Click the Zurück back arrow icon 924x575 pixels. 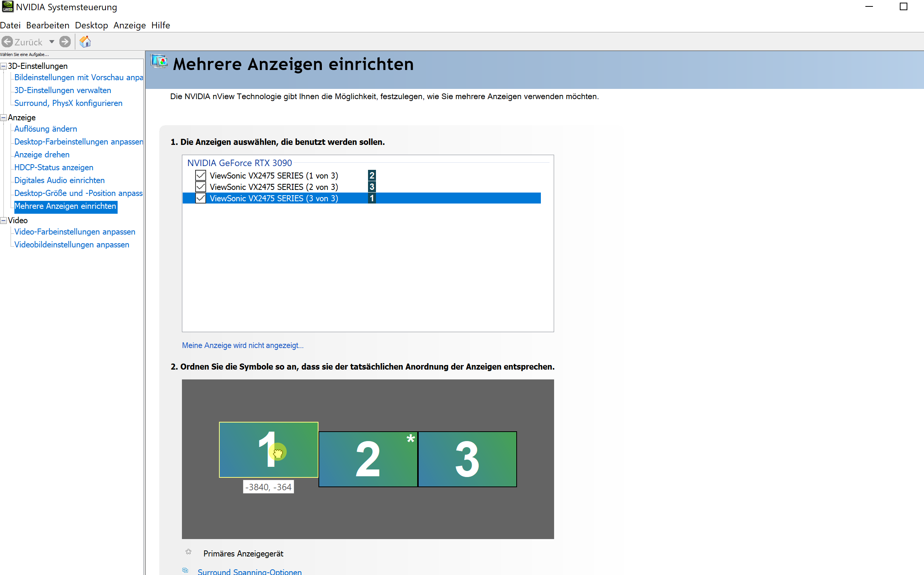click(7, 42)
